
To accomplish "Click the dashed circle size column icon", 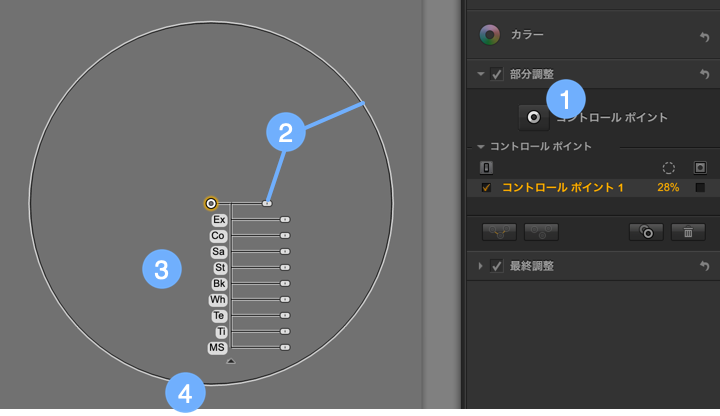I will coord(669,168).
